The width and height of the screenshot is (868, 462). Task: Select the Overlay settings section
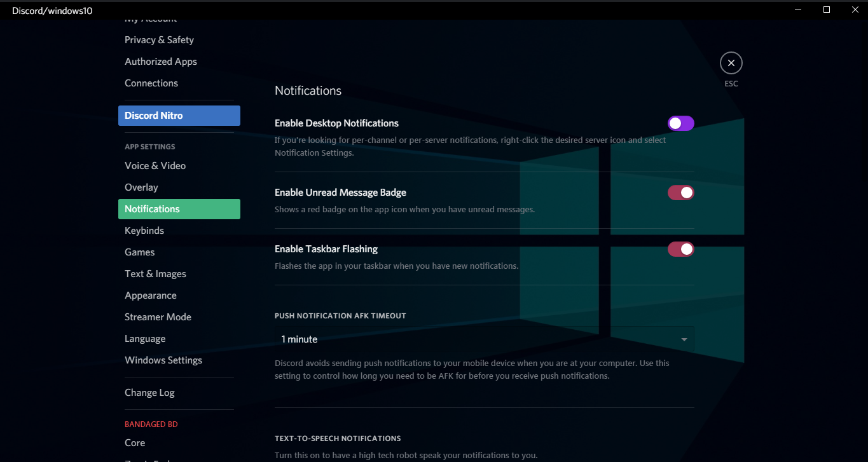[141, 187]
